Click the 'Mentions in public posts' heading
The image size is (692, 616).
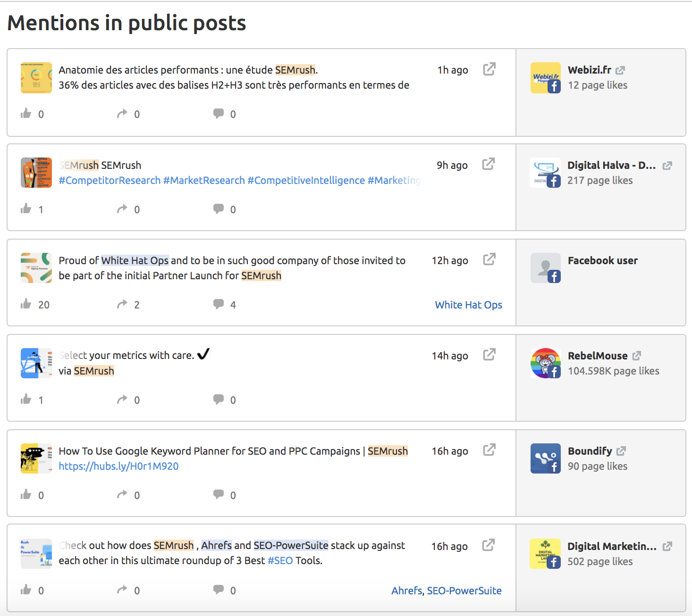click(x=127, y=23)
